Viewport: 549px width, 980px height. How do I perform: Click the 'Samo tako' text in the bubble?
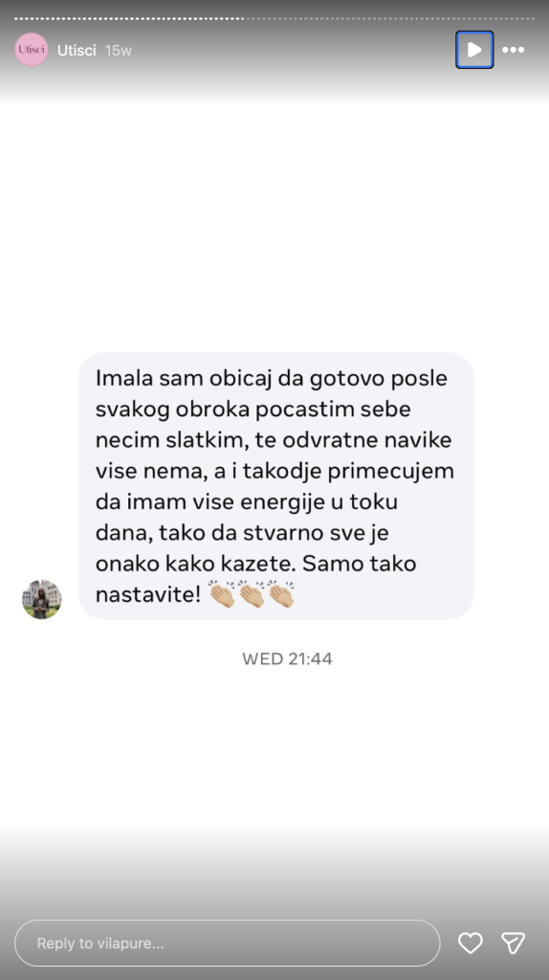click(359, 564)
